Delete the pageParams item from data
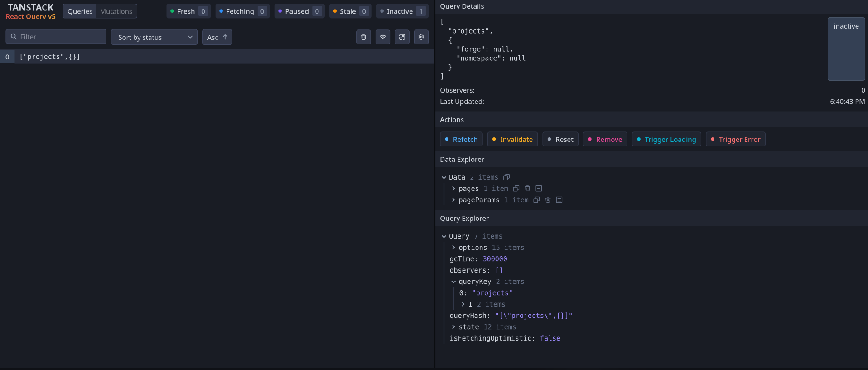The image size is (868, 370). [548, 200]
